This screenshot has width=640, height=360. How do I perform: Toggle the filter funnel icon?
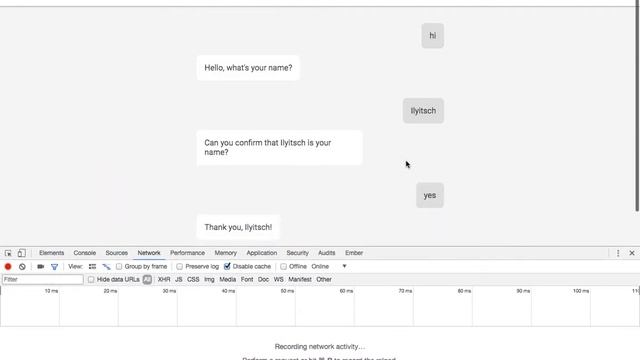[x=54, y=267]
